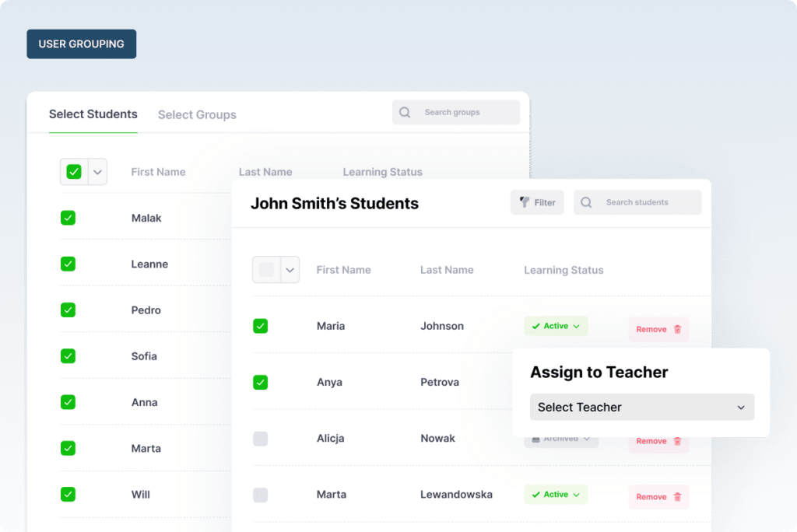Open the Select Students tab
The height and width of the screenshot is (532, 797).
93,114
